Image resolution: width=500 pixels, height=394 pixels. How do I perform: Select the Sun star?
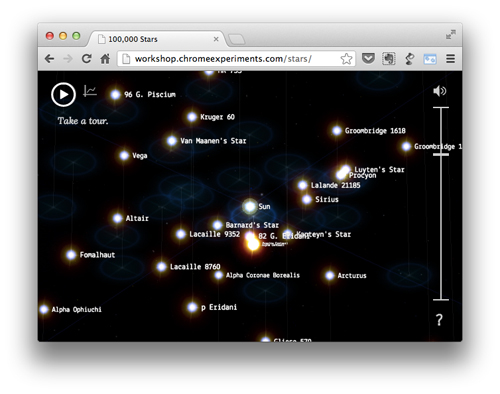tap(250, 206)
